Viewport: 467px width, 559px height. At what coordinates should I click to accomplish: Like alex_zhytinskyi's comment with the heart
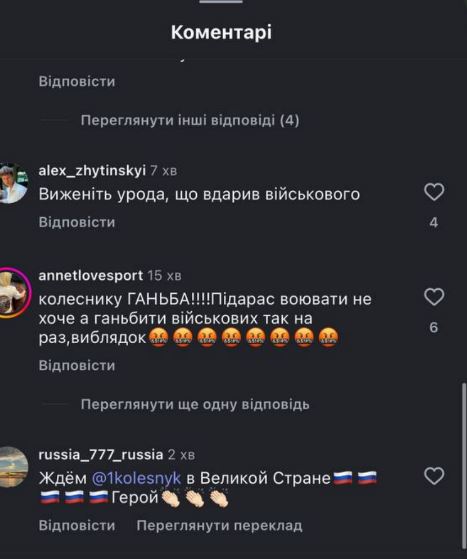[x=434, y=192]
